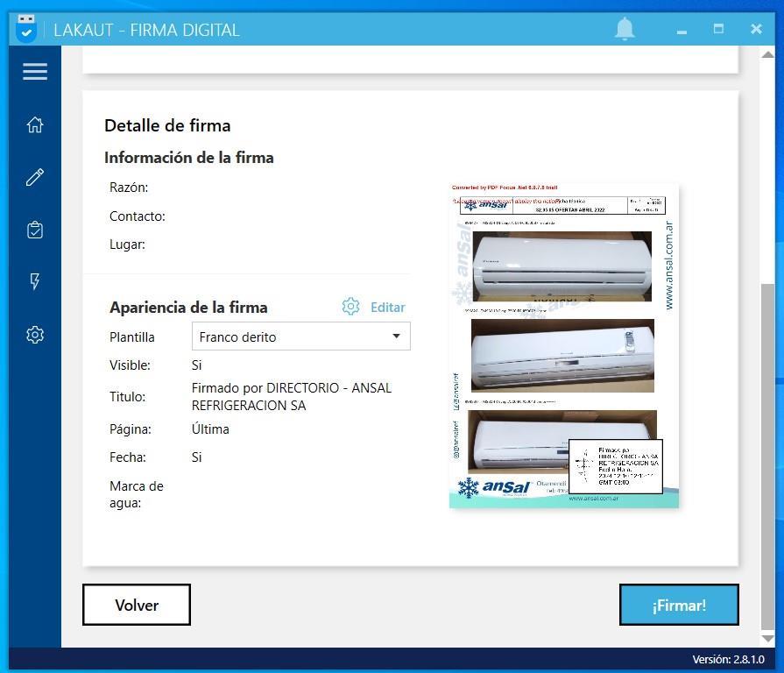
Task: Click the 'Detalle de firma' heading
Action: (x=167, y=125)
